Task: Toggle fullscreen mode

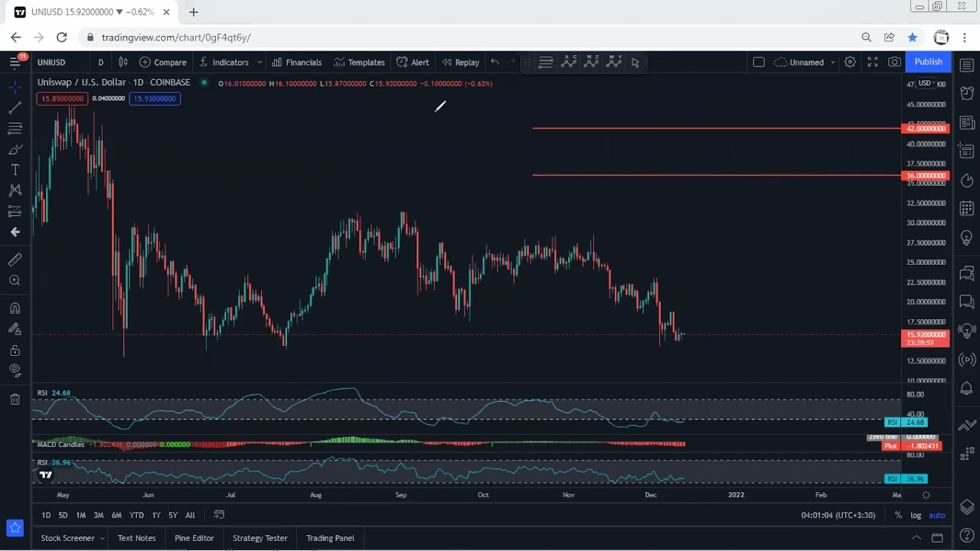Action: 872,62
